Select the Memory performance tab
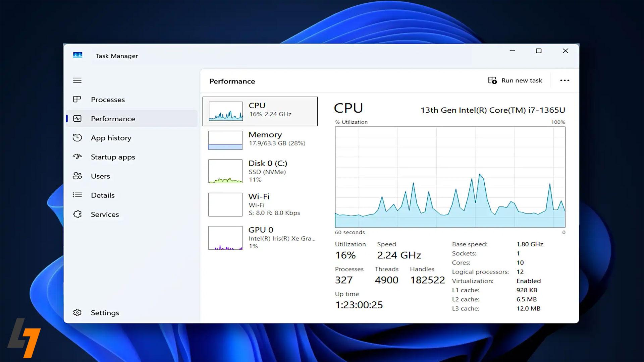644x362 pixels. 265,139
